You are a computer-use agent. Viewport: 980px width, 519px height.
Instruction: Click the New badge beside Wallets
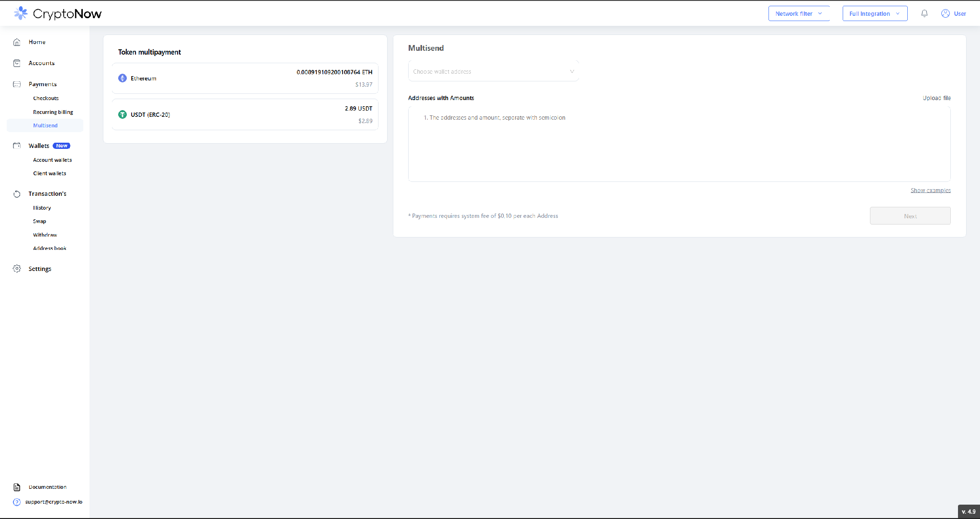coord(62,146)
